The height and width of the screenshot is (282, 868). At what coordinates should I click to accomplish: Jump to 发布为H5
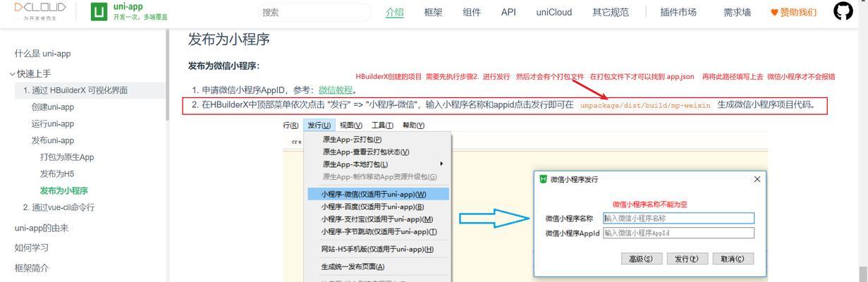tap(57, 173)
